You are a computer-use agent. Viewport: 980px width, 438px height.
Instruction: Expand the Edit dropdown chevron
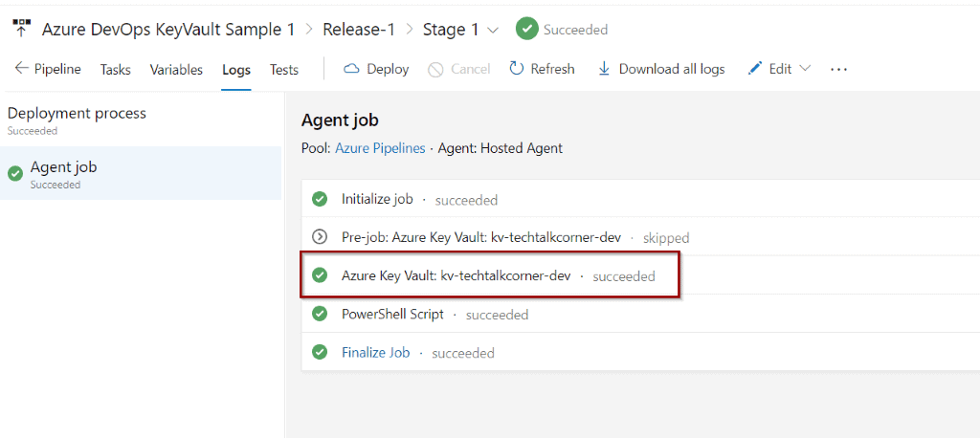click(805, 68)
